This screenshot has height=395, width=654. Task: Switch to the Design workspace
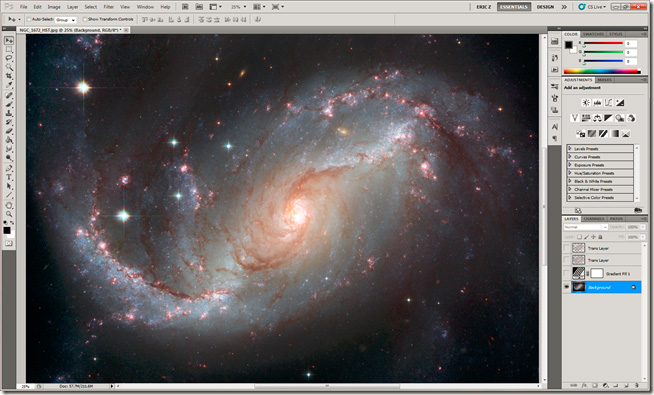(x=545, y=7)
